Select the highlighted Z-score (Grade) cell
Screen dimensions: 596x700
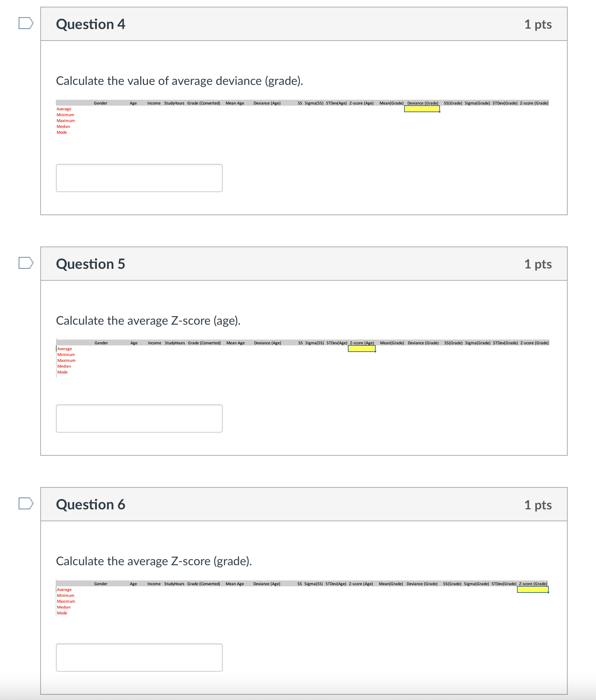tap(533, 589)
